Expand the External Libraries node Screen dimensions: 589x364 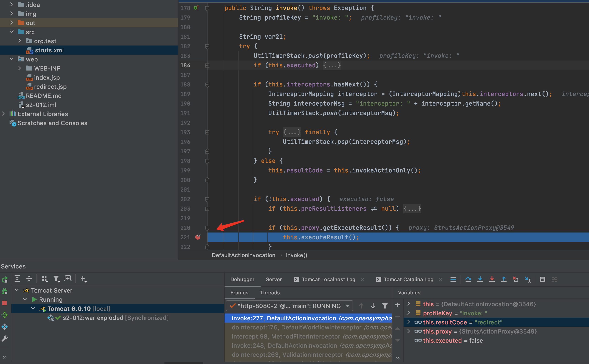pos(3,114)
